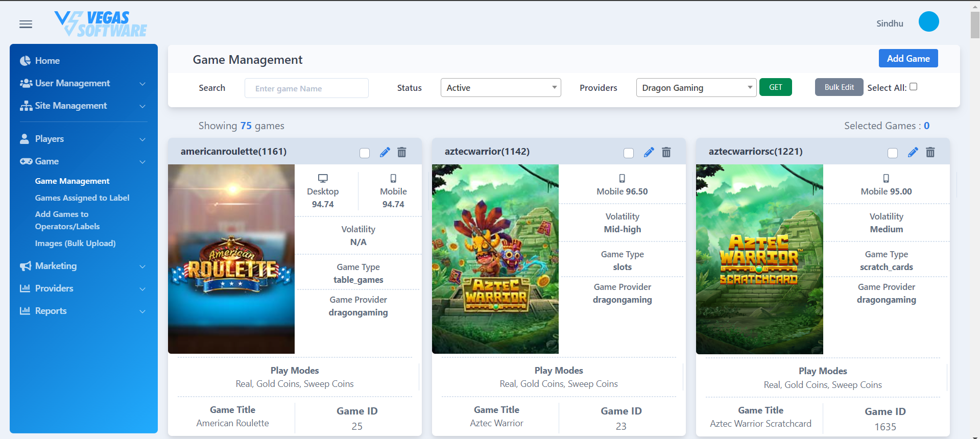Viewport: 980px width, 439px height.
Task: Edit americanroulette(1161) with the pencil icon
Action: 385,152
